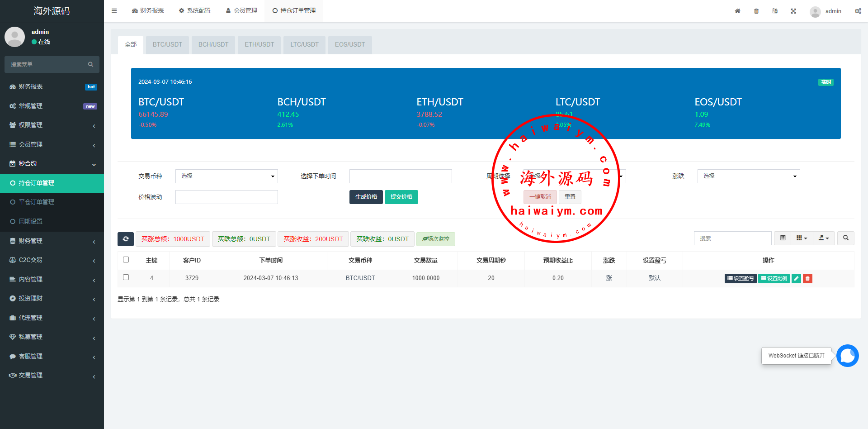This screenshot has height=429, width=868.
Task: Click the 价格波动 input field
Action: coord(226,197)
